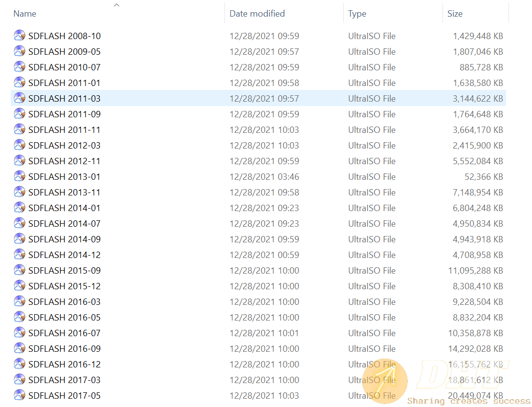Click the SDFLASH 2014-09 file icon
The image size is (532, 407).
pos(20,239)
